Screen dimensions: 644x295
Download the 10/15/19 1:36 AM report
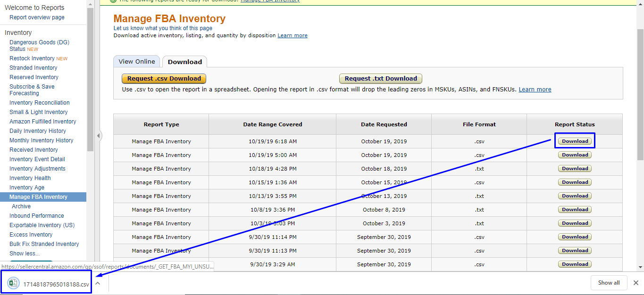[x=575, y=182]
